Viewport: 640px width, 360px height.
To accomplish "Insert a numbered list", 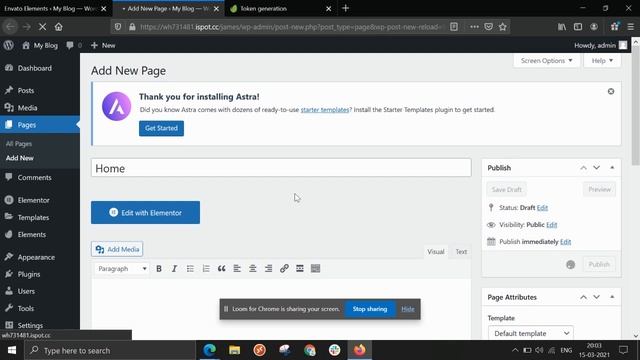I will coord(206,269).
